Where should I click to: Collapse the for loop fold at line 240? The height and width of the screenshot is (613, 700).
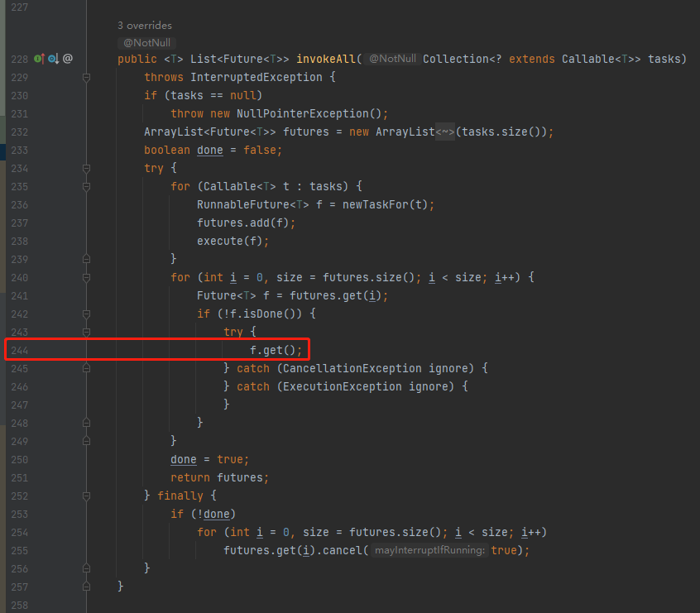tap(87, 278)
